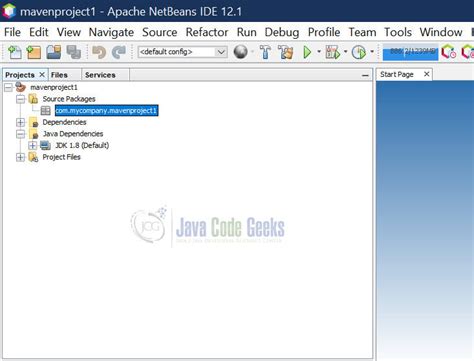474x361 pixels.
Task: Close the Start Page tab
Action: coord(427,74)
